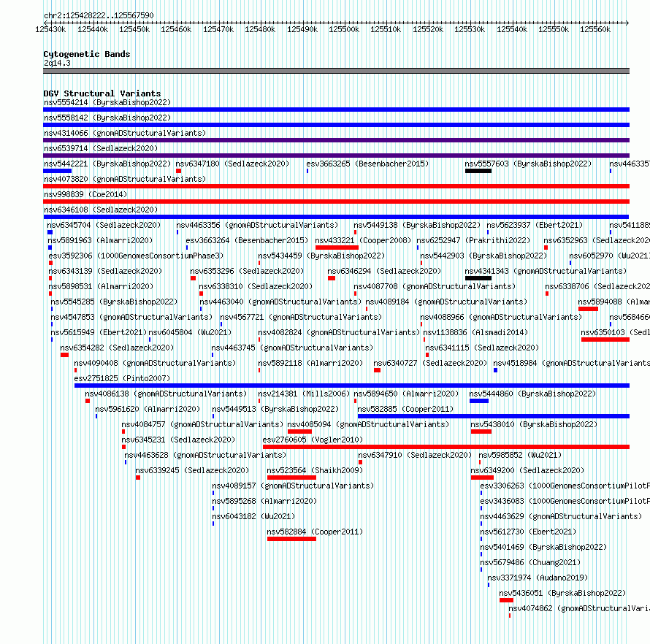This screenshot has width=650, height=644.
Task: Click the red bar under nsv433221
Action: [337, 248]
